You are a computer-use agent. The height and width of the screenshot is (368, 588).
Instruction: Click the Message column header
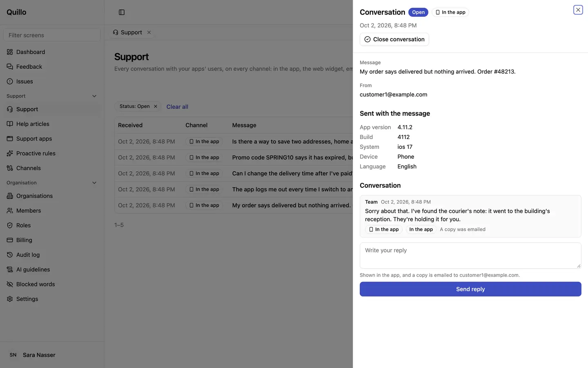pyautogui.click(x=244, y=125)
